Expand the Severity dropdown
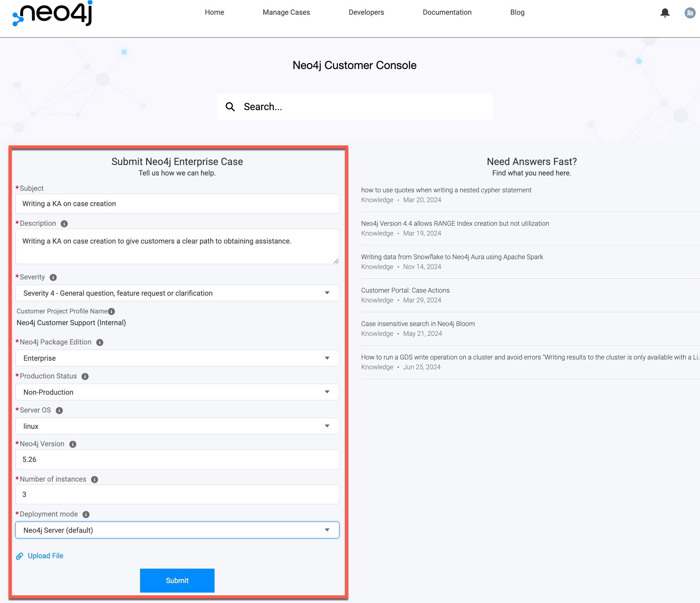700x603 pixels. tap(177, 293)
